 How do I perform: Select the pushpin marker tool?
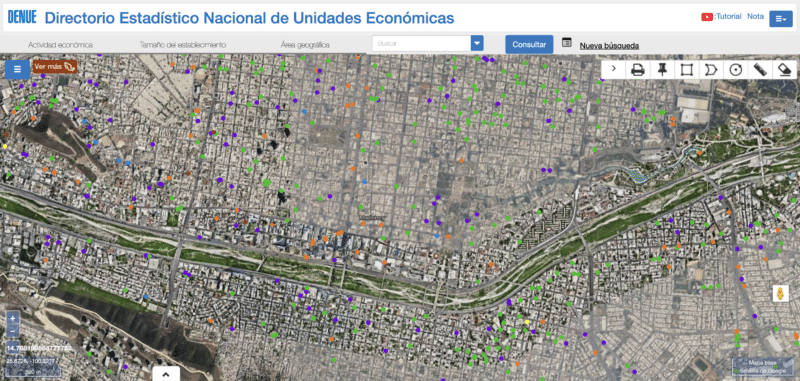pyautogui.click(x=662, y=69)
